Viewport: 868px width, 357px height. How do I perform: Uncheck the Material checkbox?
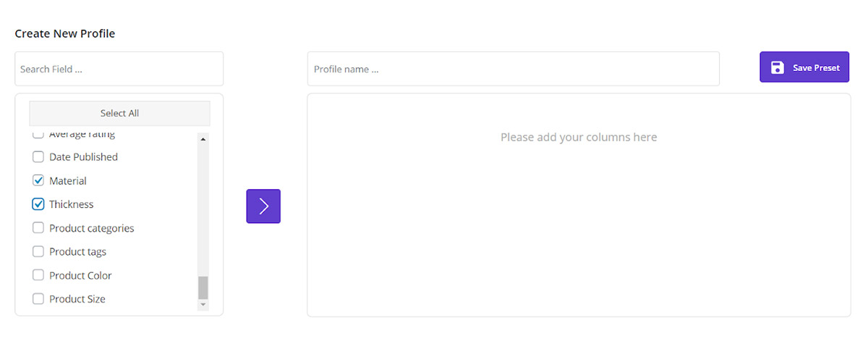click(38, 181)
